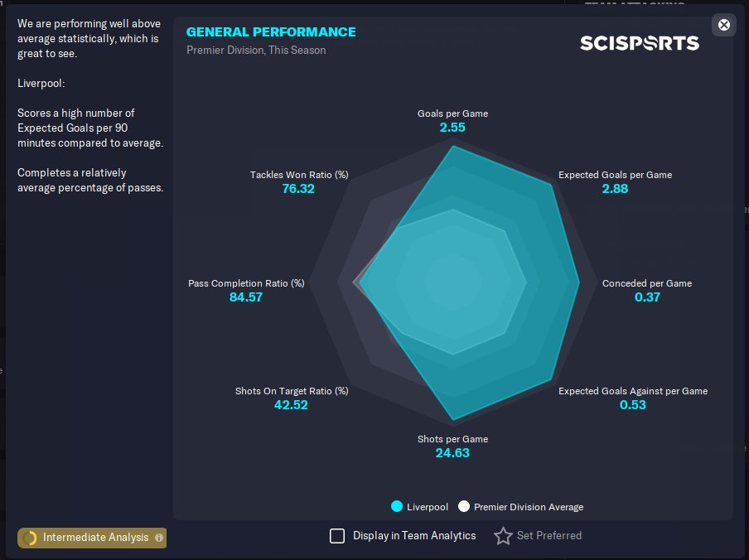This screenshot has width=749, height=560.
Task: Click the General Performance heading
Action: click(271, 32)
